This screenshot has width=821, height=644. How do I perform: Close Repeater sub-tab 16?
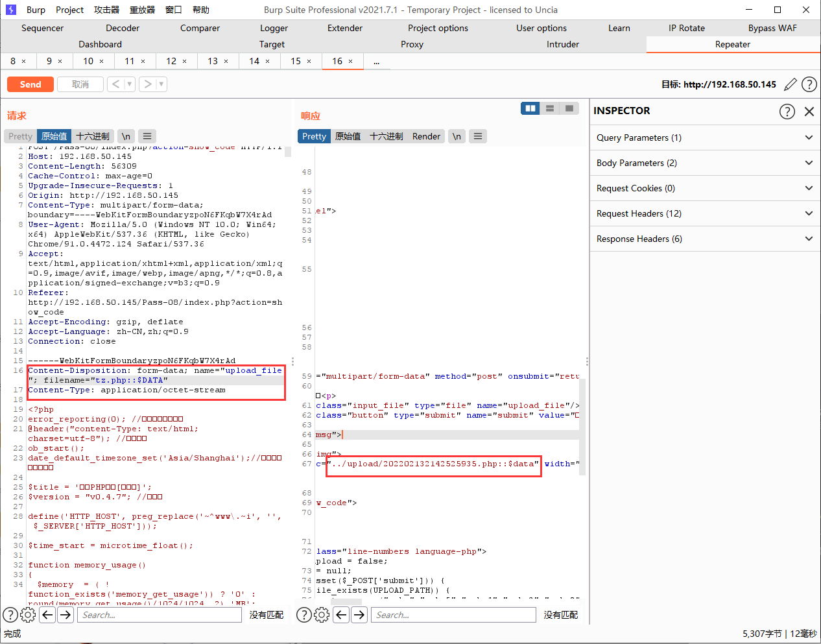click(351, 61)
